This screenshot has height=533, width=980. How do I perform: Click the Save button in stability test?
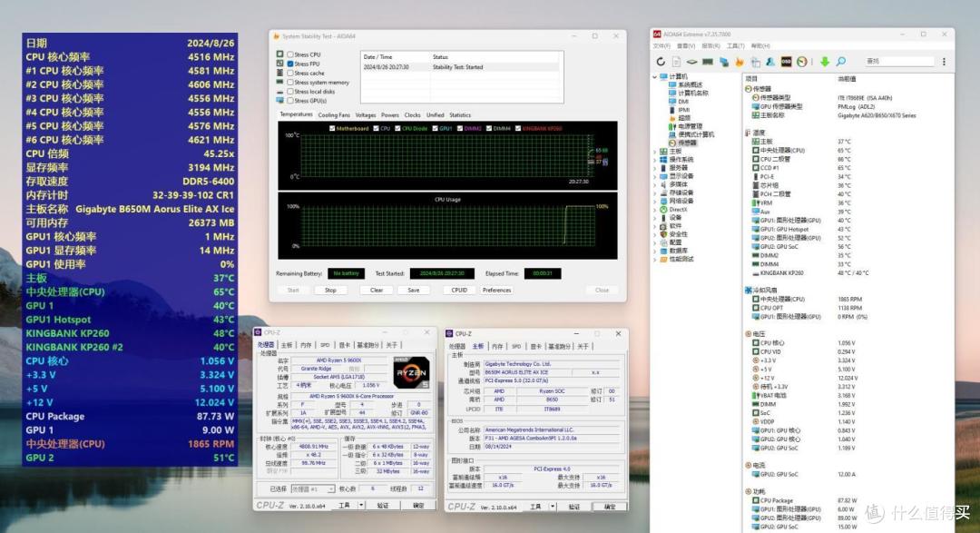click(414, 291)
